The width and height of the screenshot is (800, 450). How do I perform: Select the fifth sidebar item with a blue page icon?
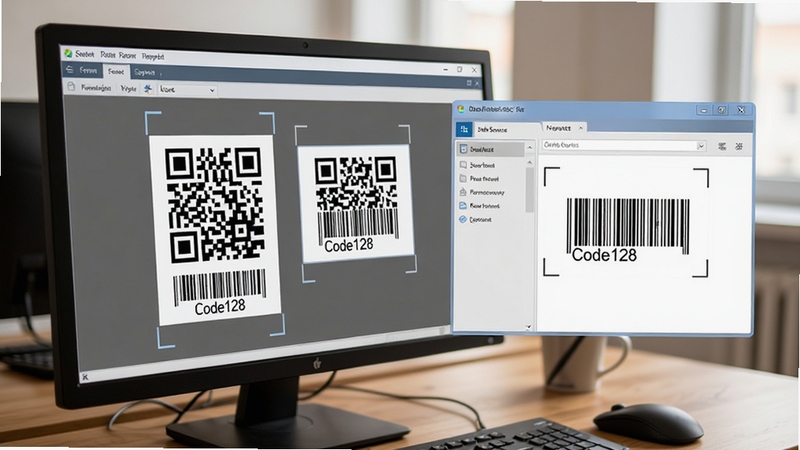tap(480, 206)
